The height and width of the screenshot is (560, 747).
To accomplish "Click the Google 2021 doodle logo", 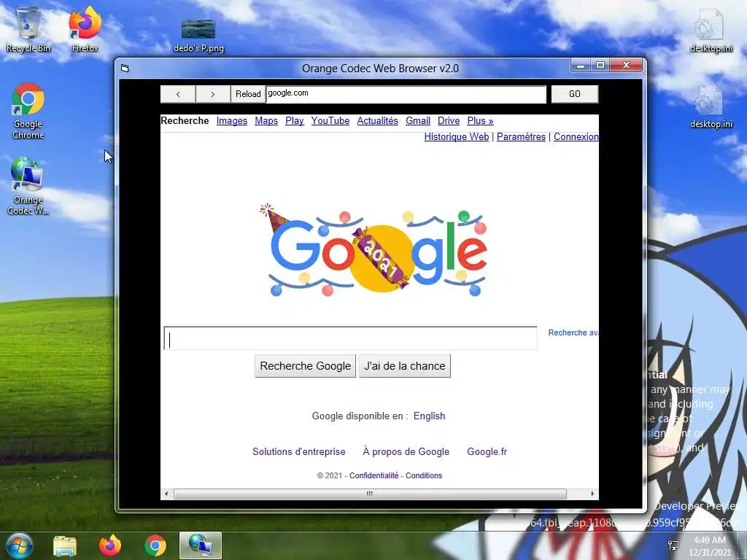I will coord(374,251).
